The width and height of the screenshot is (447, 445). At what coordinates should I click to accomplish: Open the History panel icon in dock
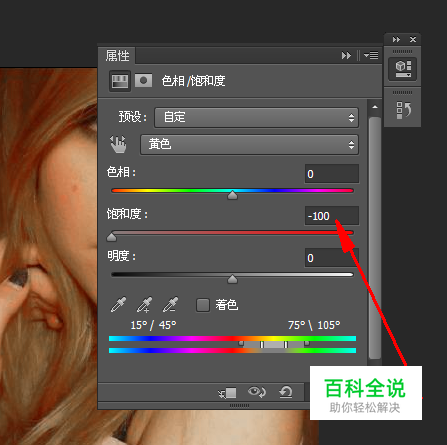(403, 110)
